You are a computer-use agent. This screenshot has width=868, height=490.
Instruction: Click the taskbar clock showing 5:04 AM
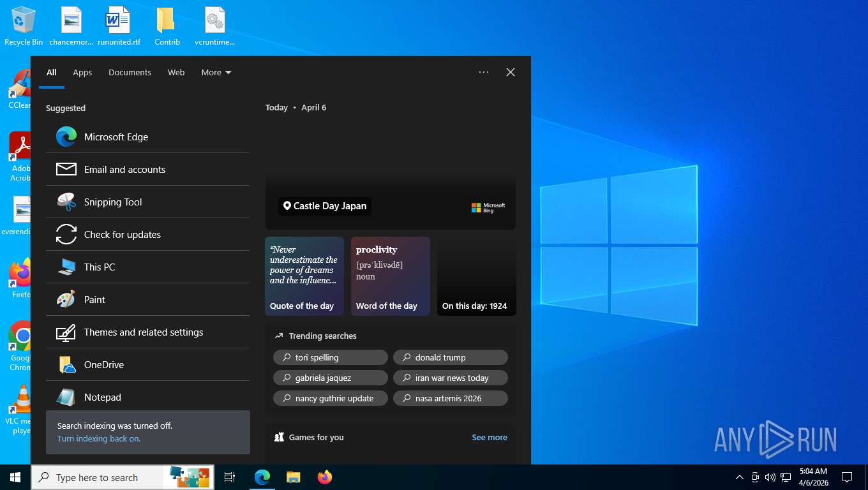(813, 477)
